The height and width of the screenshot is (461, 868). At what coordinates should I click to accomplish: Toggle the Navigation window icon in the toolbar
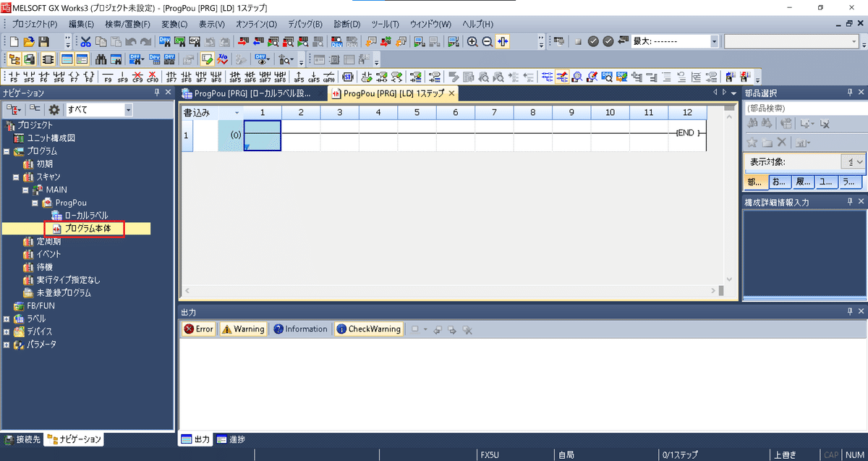click(14, 59)
